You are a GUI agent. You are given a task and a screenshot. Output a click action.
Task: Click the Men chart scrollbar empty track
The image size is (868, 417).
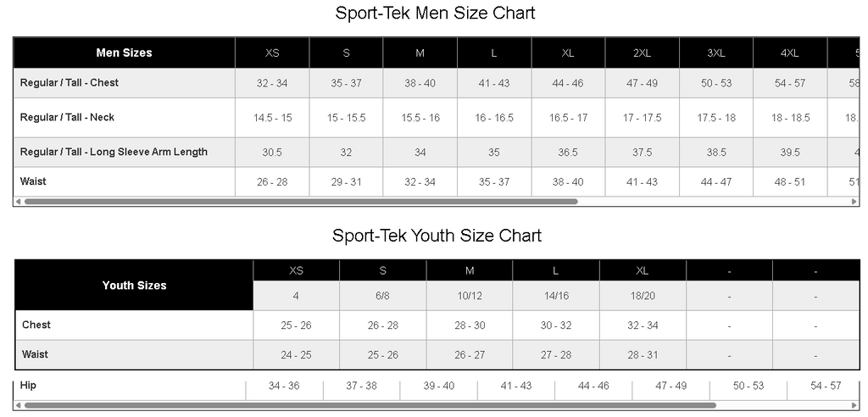point(712,202)
